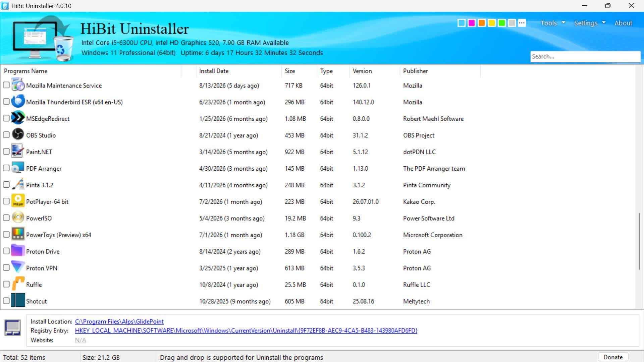Click the PowerToys (Preview) x64 icon

click(x=18, y=235)
